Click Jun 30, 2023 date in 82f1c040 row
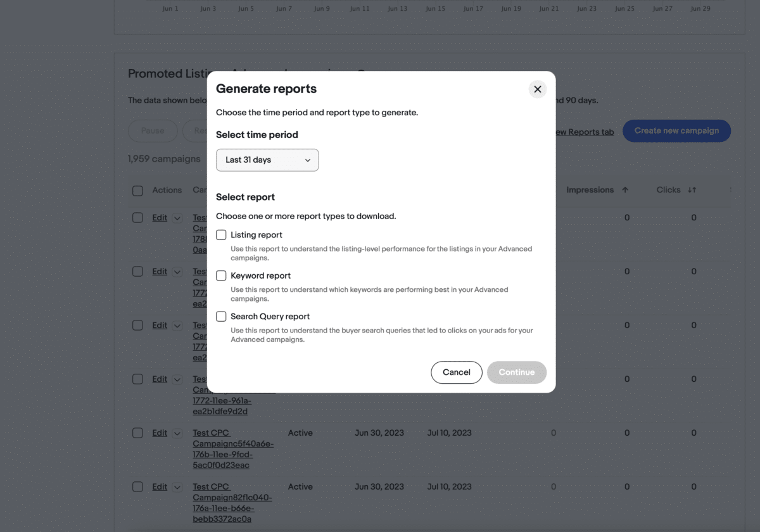 379,487
